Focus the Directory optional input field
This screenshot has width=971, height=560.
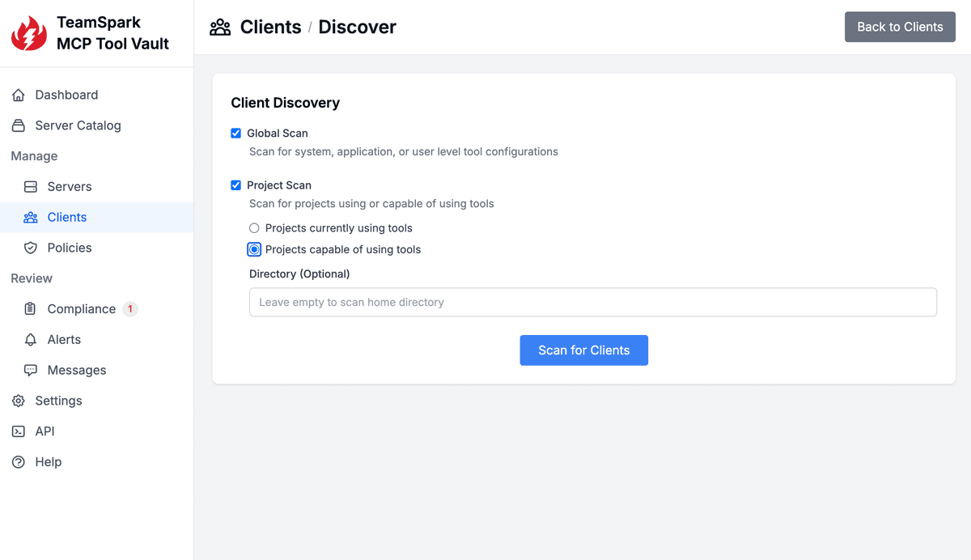click(592, 303)
